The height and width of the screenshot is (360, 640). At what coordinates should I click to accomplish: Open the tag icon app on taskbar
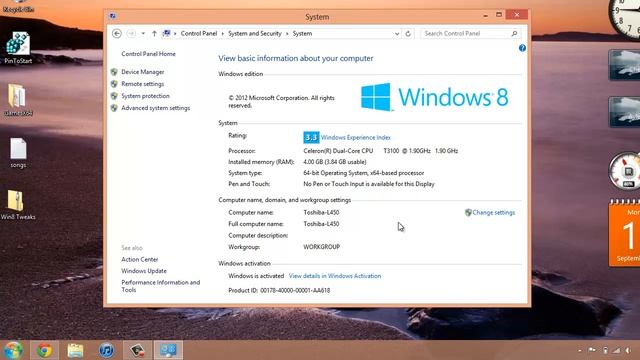[138, 350]
